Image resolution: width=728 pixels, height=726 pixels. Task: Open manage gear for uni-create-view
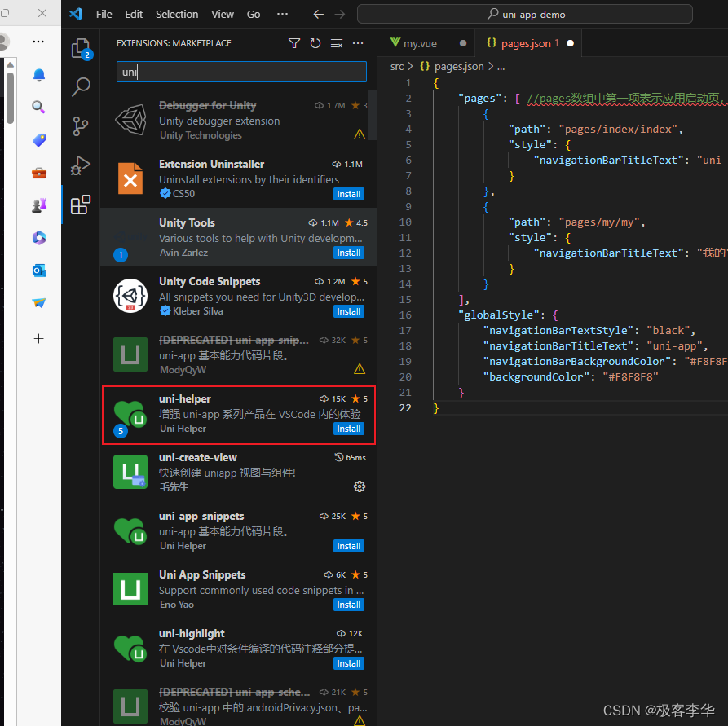point(360,486)
